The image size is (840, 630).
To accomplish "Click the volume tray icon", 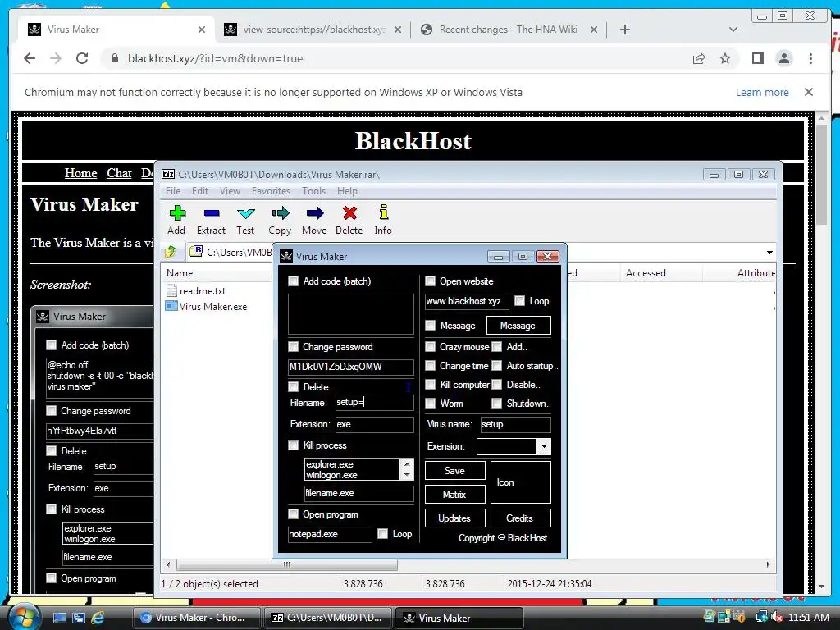I will tap(778, 617).
